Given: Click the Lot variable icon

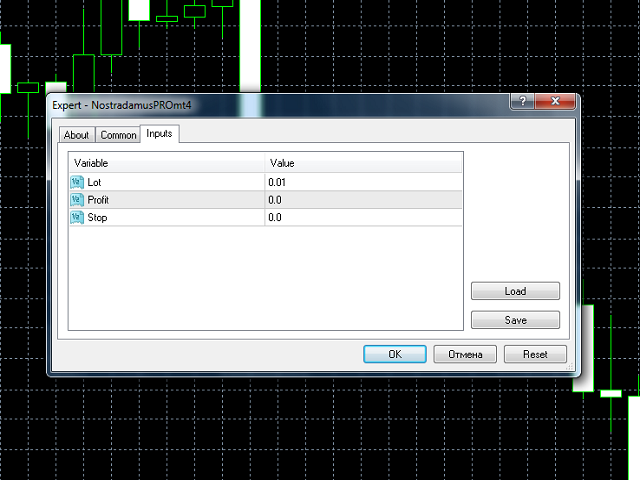Looking at the screenshot, I should pos(77,182).
